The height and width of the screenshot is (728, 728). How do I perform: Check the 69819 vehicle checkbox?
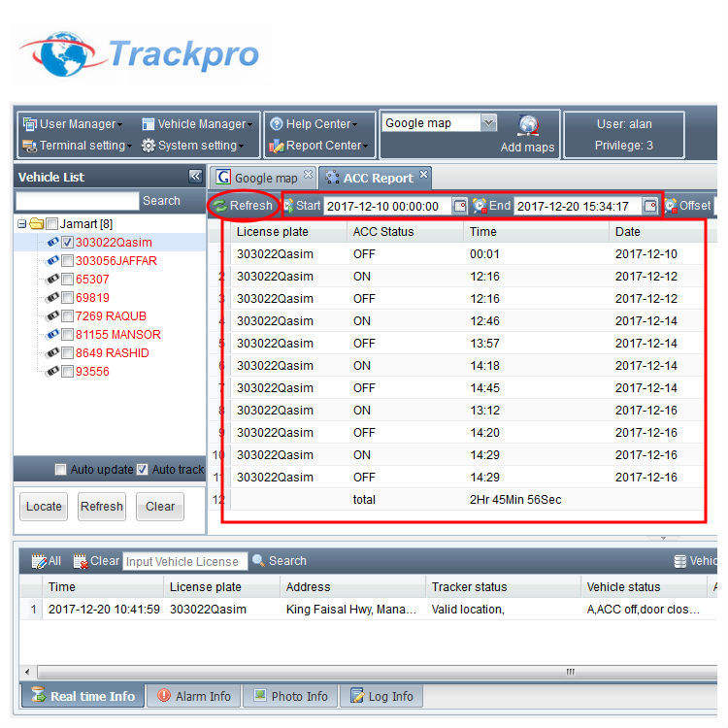coord(67,298)
